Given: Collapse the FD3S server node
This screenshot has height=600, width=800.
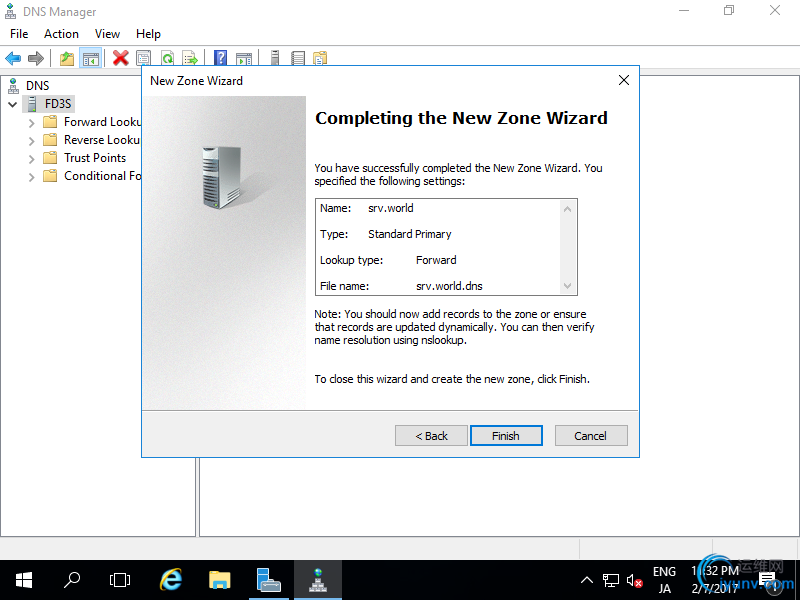Looking at the screenshot, I should click(13, 105).
